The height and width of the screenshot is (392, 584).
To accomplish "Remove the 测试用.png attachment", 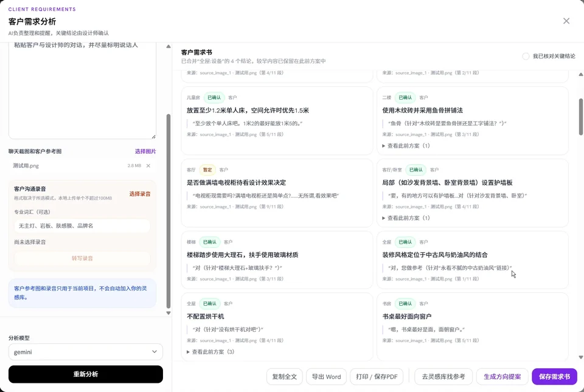I will tap(148, 166).
